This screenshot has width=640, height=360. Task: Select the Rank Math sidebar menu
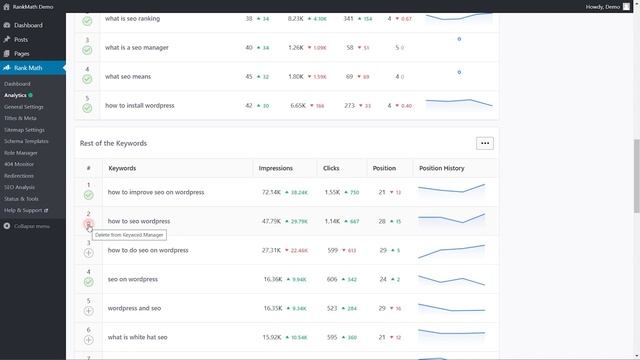coord(33,68)
